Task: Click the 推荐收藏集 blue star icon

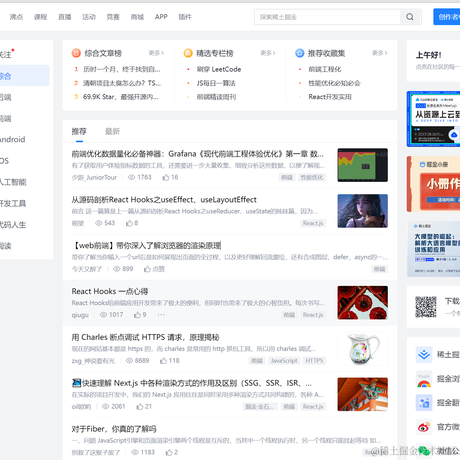Action: 300,53
